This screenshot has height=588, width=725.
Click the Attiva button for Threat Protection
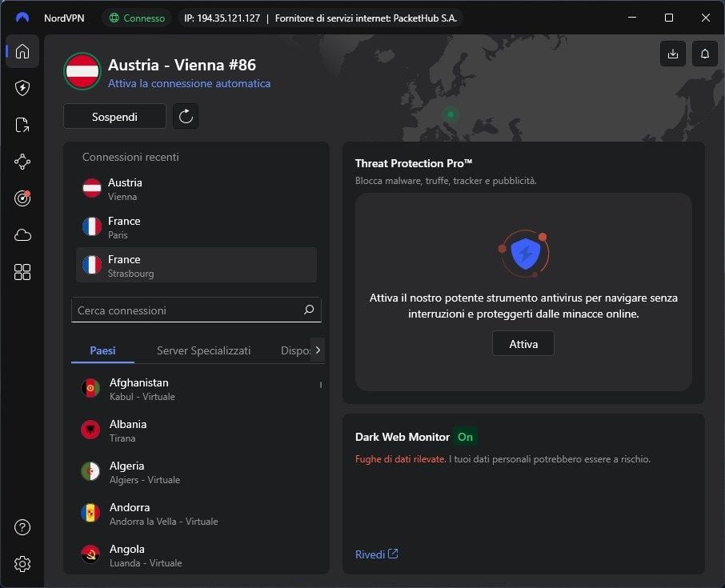tap(523, 343)
